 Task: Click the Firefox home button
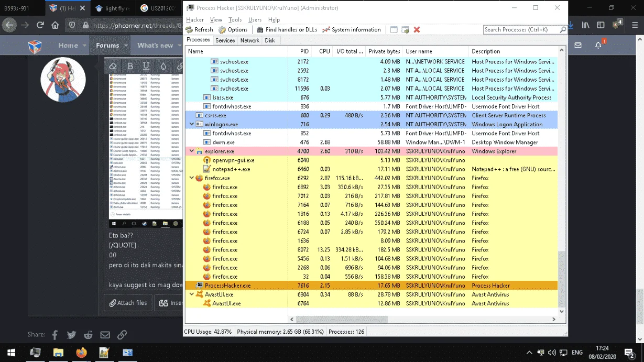[55, 25]
